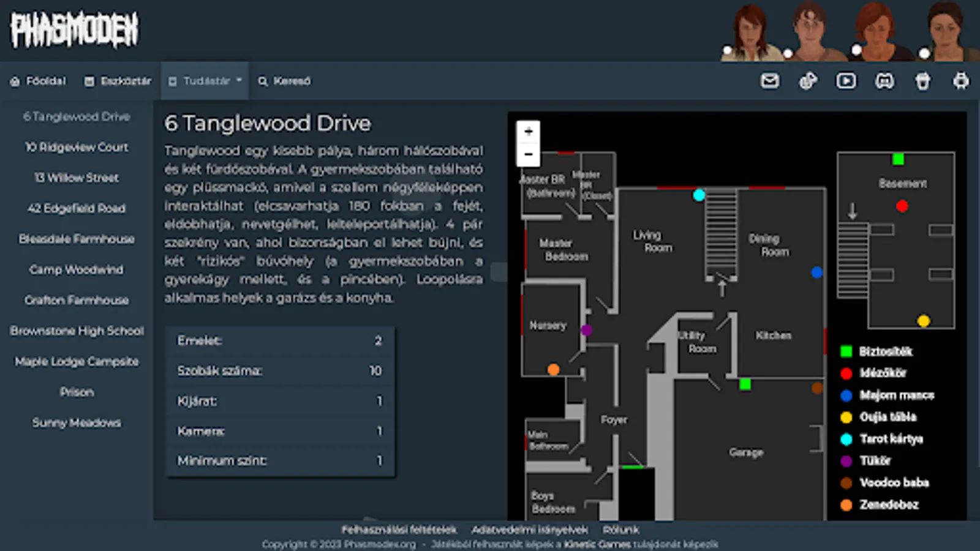Click the Szobák száma row
The width and height of the screenshot is (980, 551).
[x=280, y=370]
